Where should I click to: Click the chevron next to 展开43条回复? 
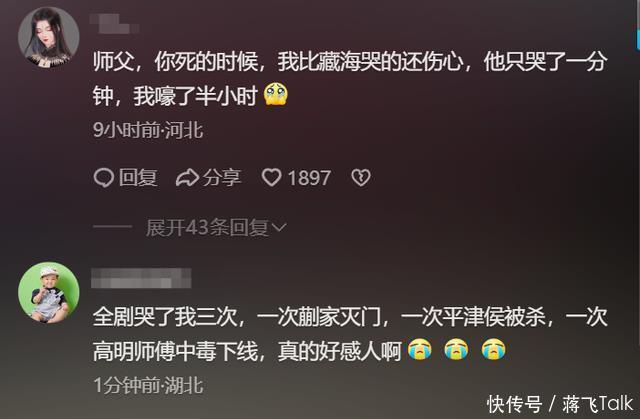tap(279, 228)
